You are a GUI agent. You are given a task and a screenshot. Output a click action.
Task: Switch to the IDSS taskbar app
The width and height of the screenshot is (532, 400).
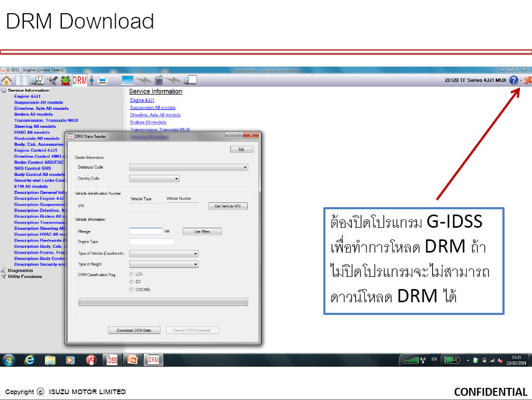click(111, 360)
